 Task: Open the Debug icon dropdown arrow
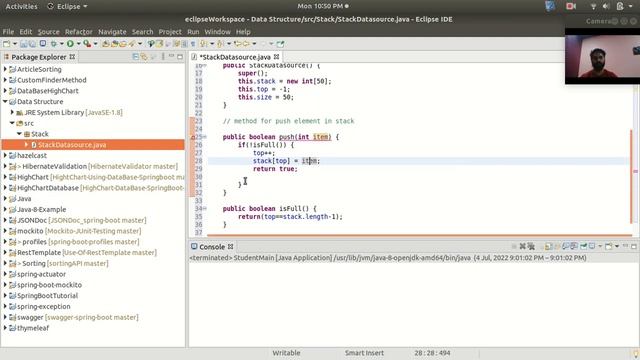[x=62, y=44]
